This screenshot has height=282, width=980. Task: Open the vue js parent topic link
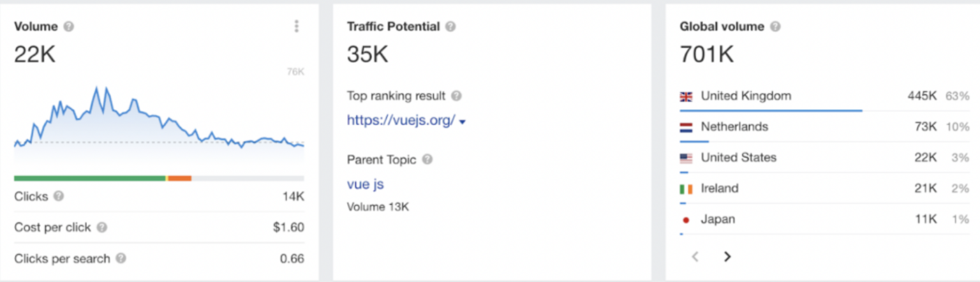[366, 184]
